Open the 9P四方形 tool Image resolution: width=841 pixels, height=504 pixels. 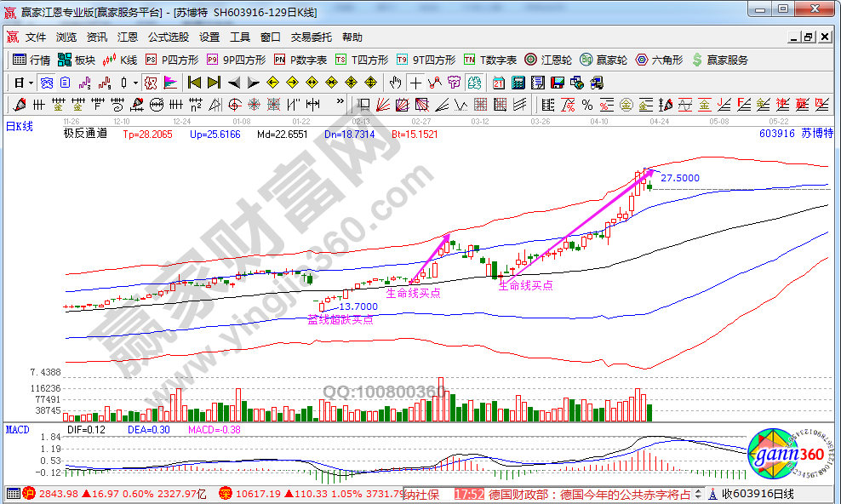(237, 60)
